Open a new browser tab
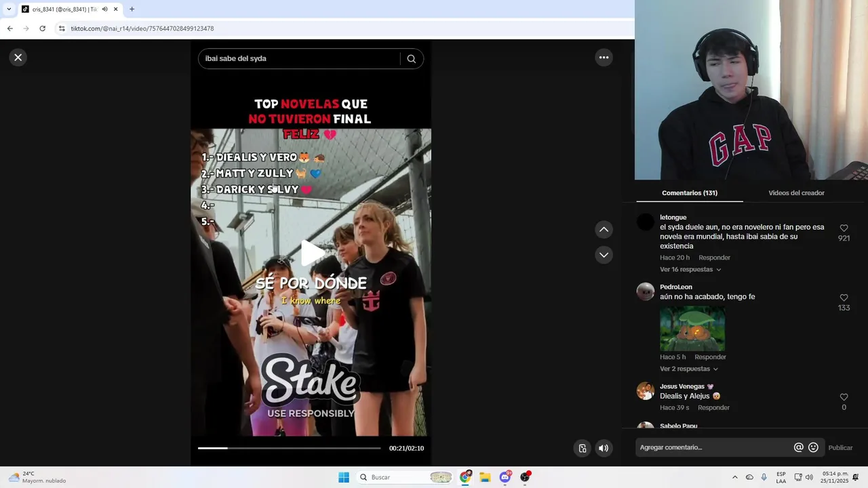Image resolution: width=868 pixels, height=488 pixels. click(x=132, y=9)
